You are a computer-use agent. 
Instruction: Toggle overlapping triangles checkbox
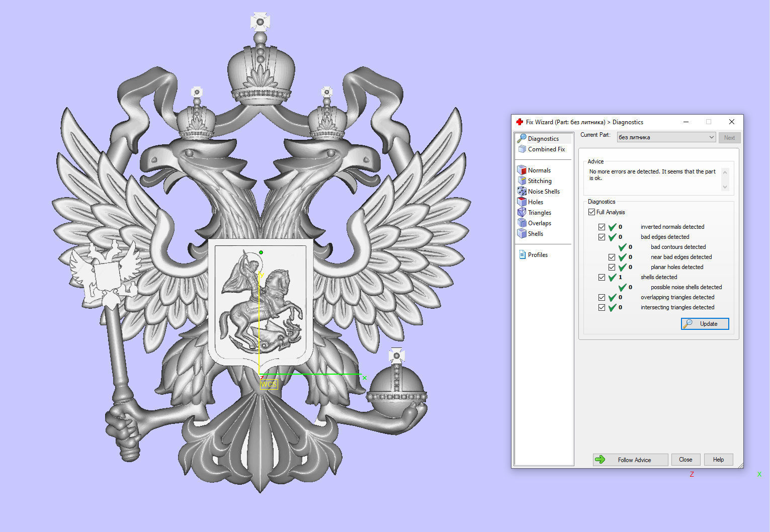click(602, 297)
